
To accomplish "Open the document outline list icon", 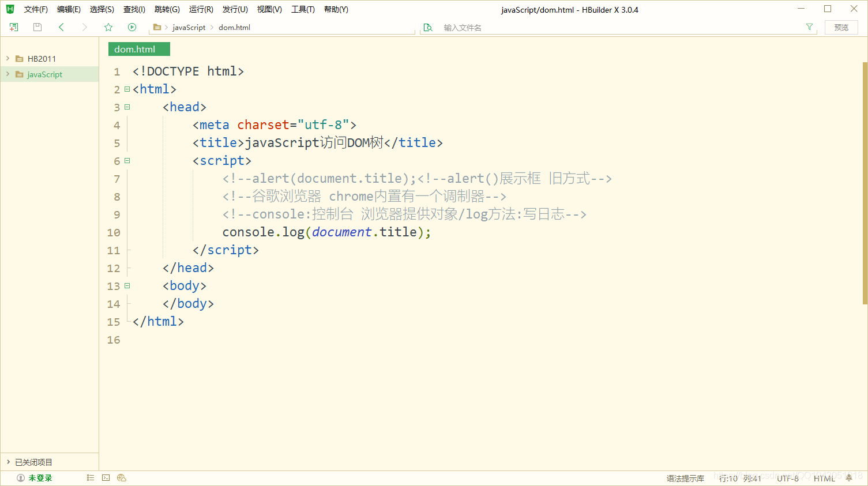I will (x=91, y=478).
